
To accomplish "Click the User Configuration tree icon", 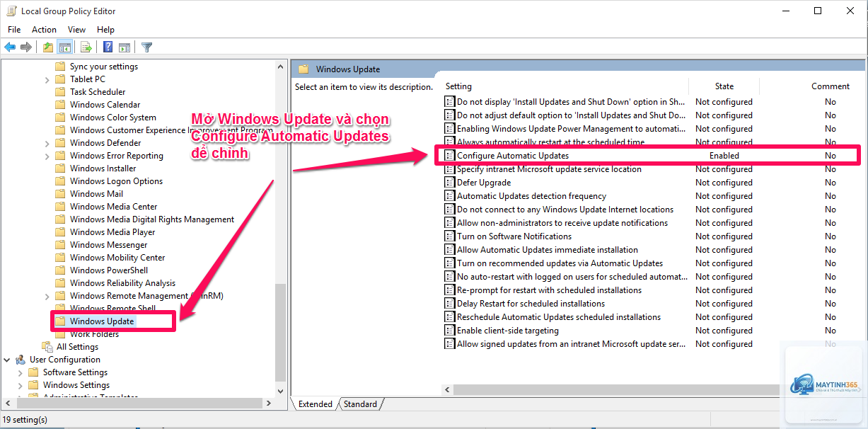I will [x=21, y=360].
